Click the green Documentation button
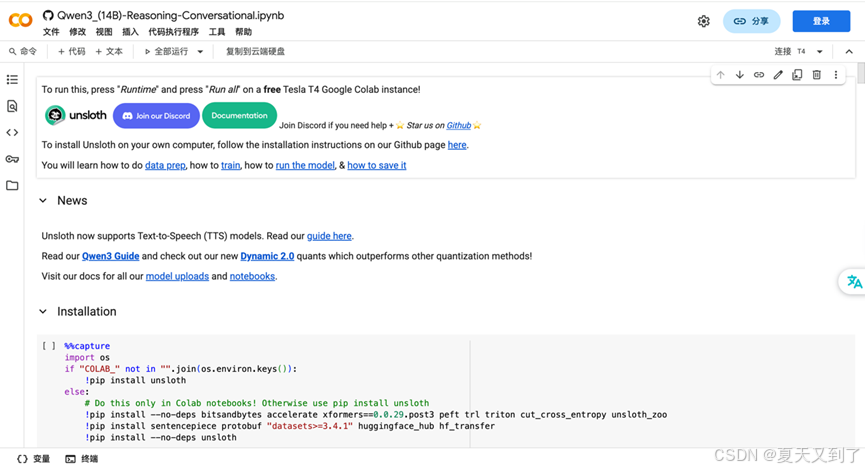This screenshot has width=865, height=470. tap(239, 115)
